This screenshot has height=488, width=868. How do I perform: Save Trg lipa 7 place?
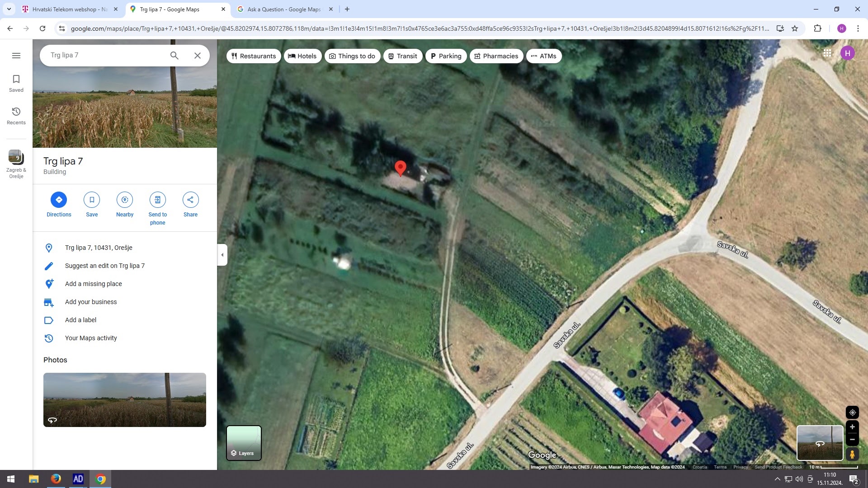(x=92, y=200)
